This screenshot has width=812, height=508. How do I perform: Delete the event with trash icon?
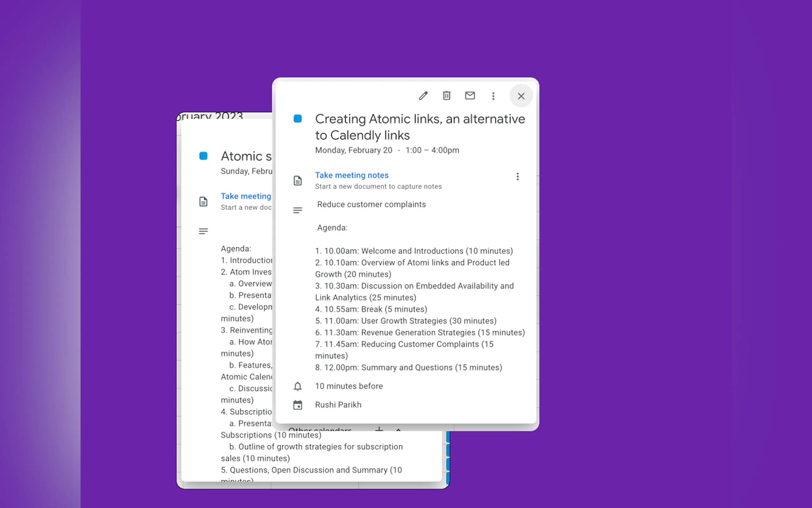pos(447,96)
